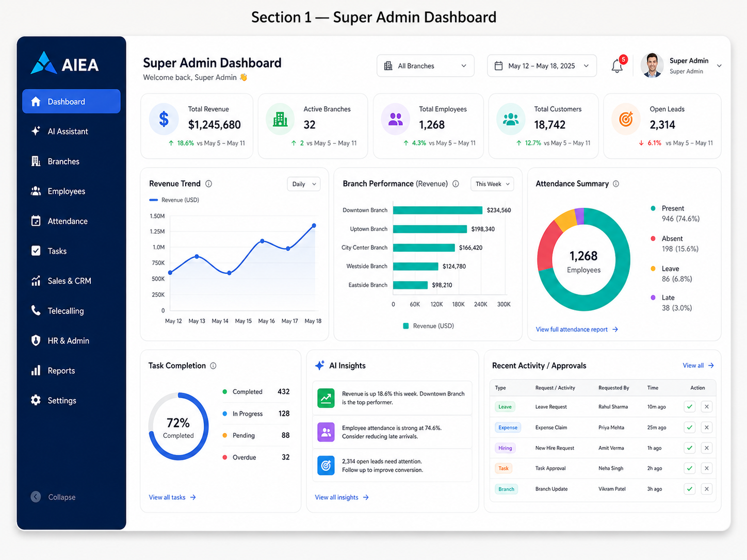Reject Amit Verma's New Hire Request
The height and width of the screenshot is (560, 747).
707,448
